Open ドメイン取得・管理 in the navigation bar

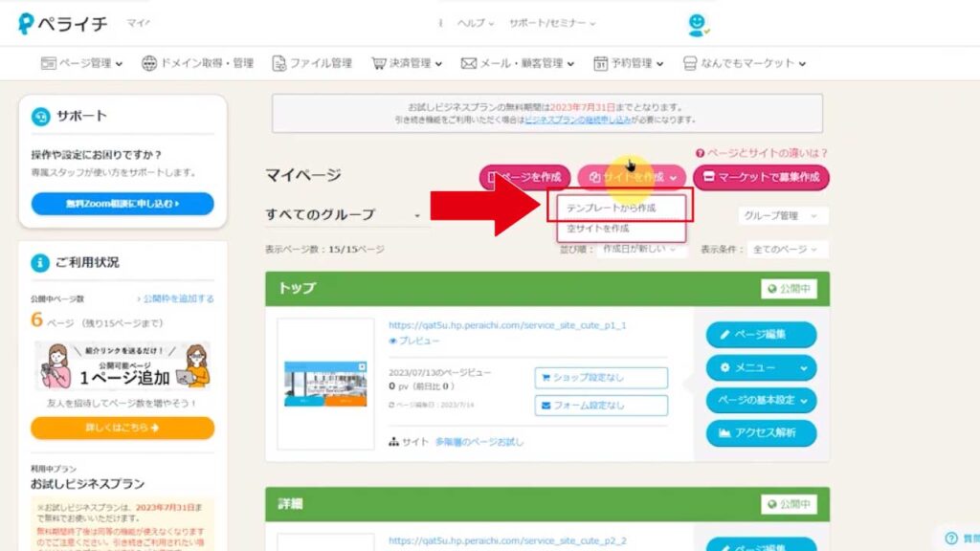197,63
